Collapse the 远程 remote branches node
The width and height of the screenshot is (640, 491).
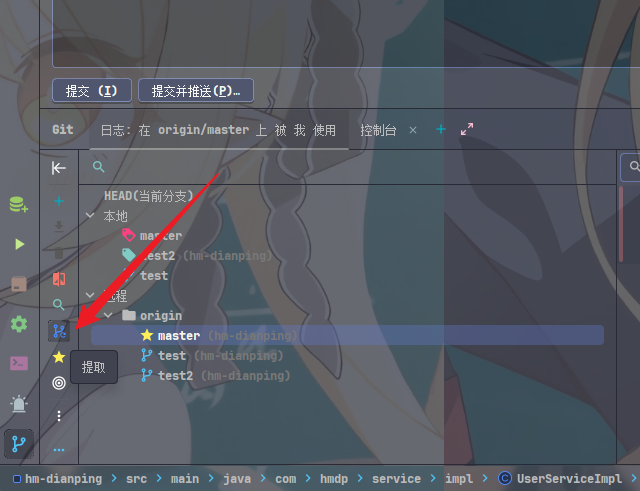[90, 295]
